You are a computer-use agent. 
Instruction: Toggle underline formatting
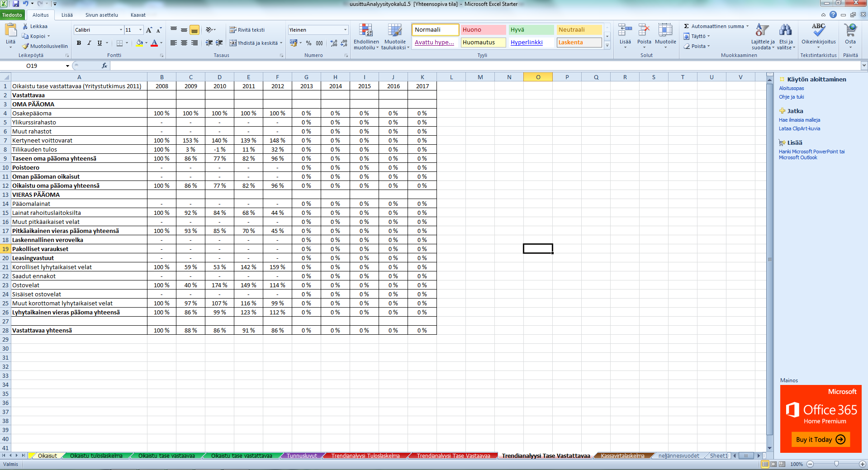point(100,43)
